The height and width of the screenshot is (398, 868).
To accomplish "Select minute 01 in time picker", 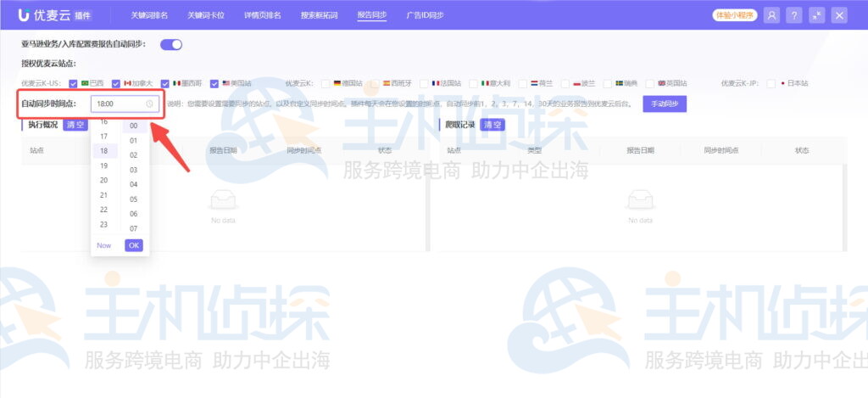I will point(134,141).
